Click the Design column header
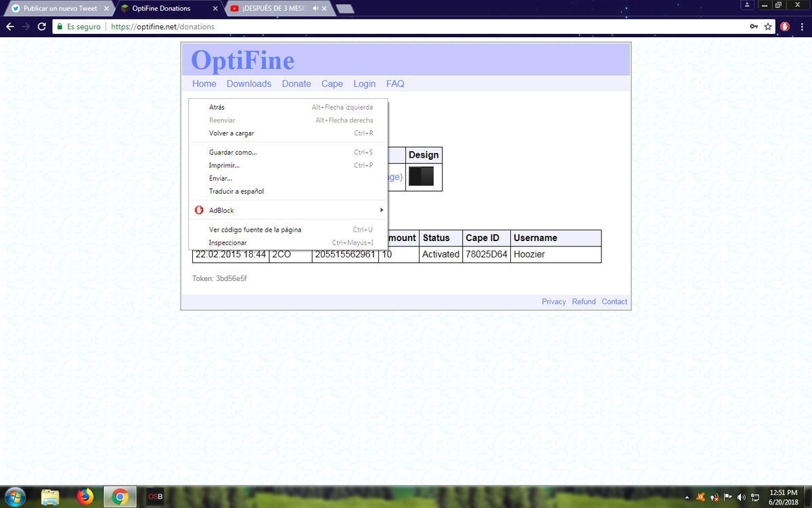Viewport: 812px width, 508px height. (x=424, y=155)
